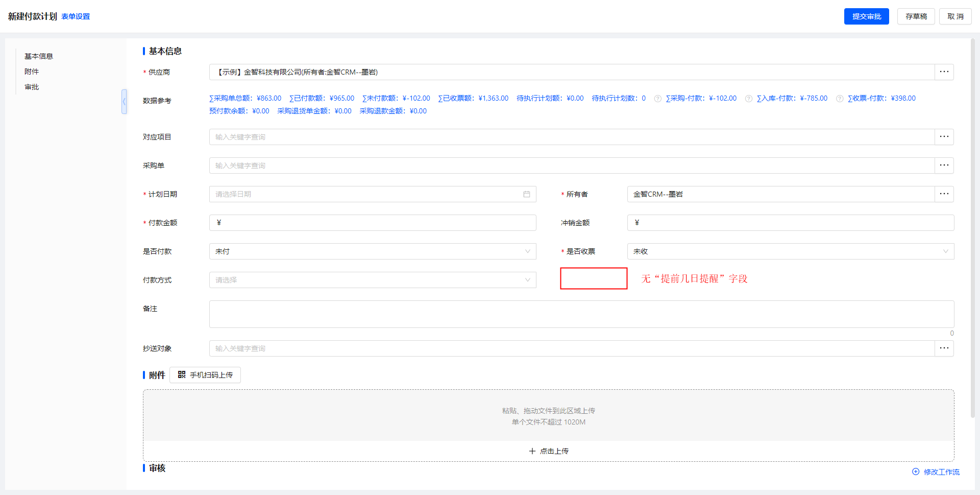980x495 pixels.
Task: Open calendar icon in 计划日期 field
Action: 526,194
